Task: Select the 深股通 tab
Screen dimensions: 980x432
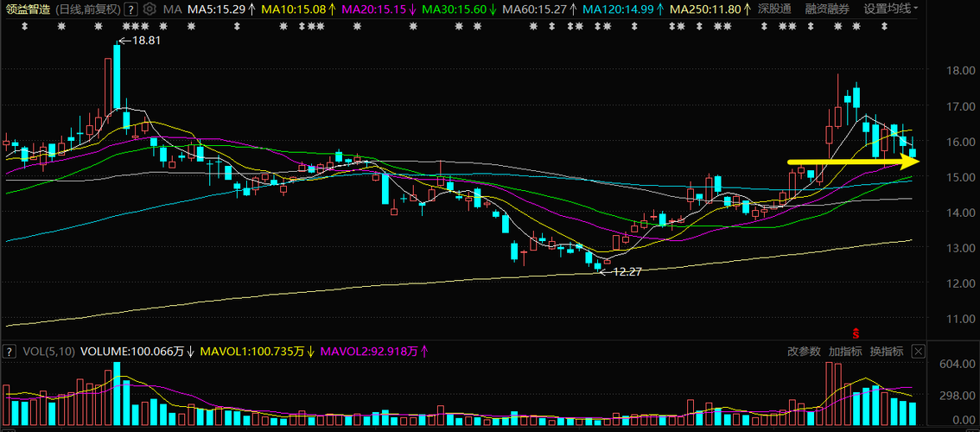Action: click(775, 10)
